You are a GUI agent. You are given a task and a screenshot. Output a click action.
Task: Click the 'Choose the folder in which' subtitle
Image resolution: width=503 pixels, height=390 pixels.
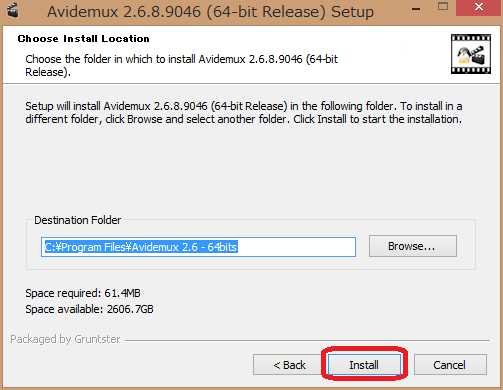(181, 65)
